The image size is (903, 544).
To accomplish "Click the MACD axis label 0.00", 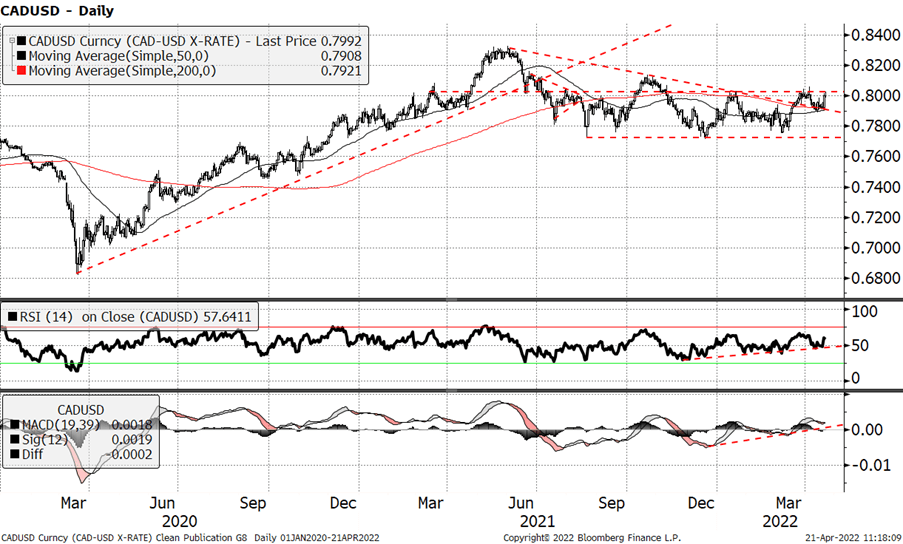I will pyautogui.click(x=867, y=429).
